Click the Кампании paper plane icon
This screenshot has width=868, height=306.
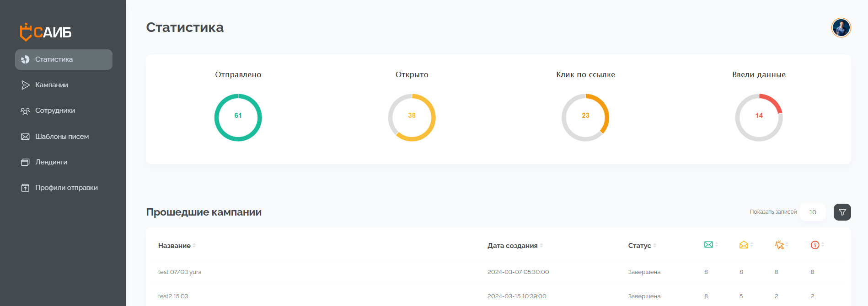[x=26, y=85]
